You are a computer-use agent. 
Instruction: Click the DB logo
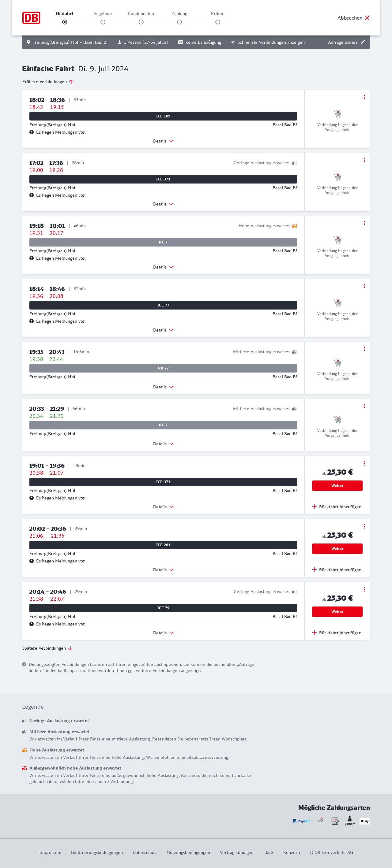31,18
